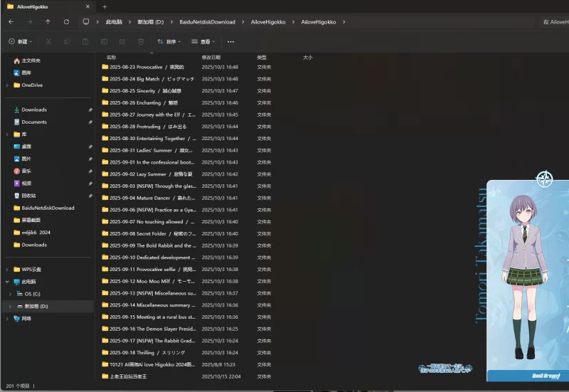569x392 pixels.
Task: Click Tomori Takamatsu character desktop widget
Action: 528,280
